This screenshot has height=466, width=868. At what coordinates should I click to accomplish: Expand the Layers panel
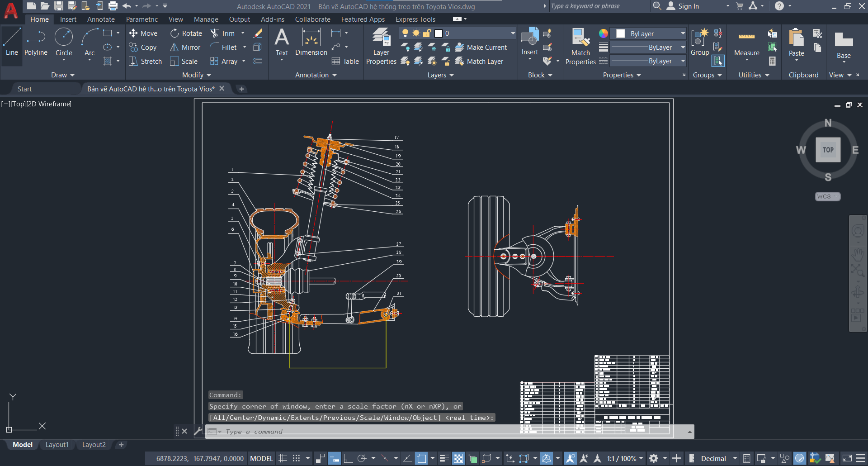pyautogui.click(x=441, y=75)
